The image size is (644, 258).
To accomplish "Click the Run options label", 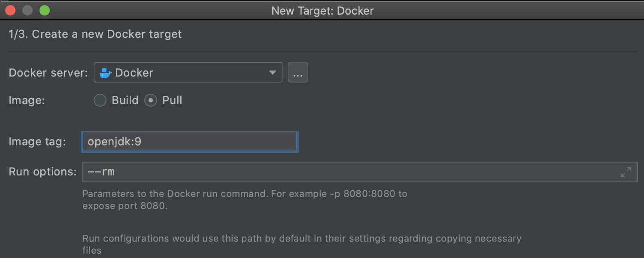I will [x=43, y=172].
